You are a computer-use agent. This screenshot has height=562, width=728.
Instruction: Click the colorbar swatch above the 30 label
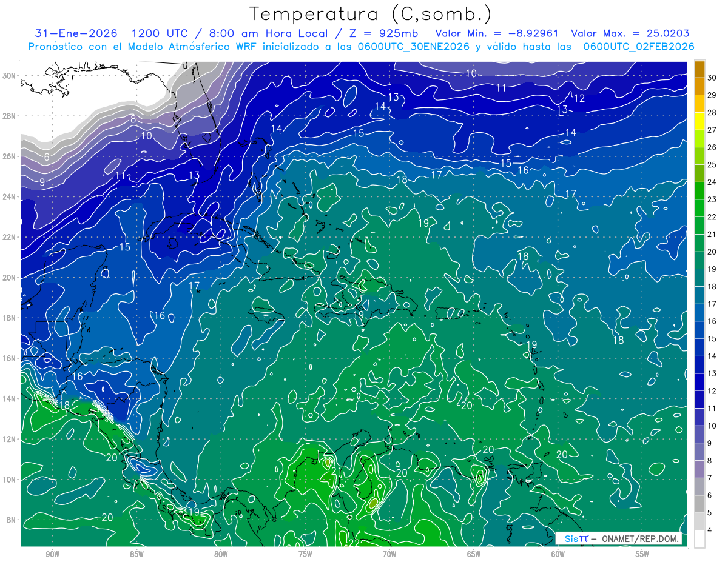(x=699, y=69)
